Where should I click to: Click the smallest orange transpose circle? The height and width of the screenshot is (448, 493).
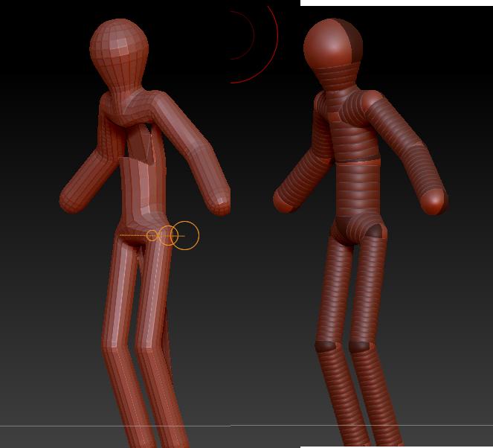click(x=152, y=235)
